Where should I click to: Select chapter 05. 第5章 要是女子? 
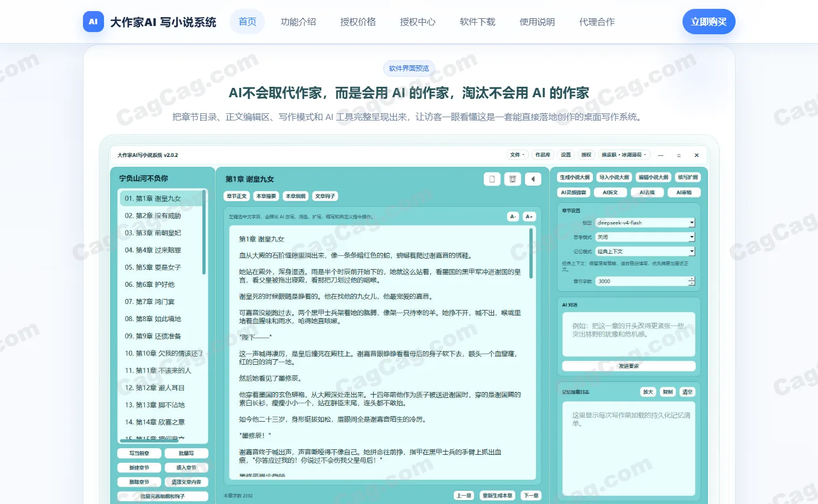click(161, 267)
